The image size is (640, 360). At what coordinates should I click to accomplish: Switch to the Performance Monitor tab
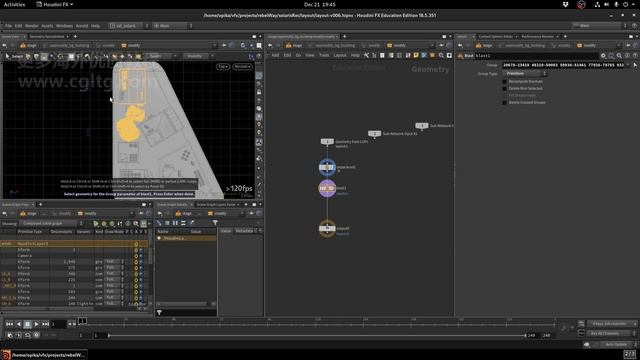pos(537,36)
